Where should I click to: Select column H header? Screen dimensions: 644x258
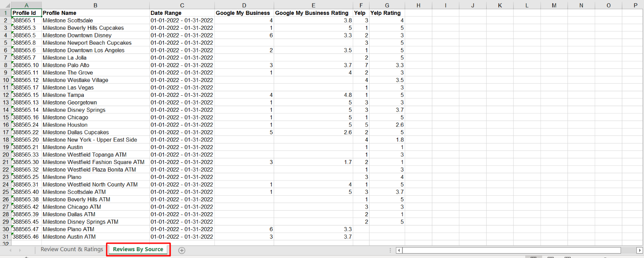418,6
